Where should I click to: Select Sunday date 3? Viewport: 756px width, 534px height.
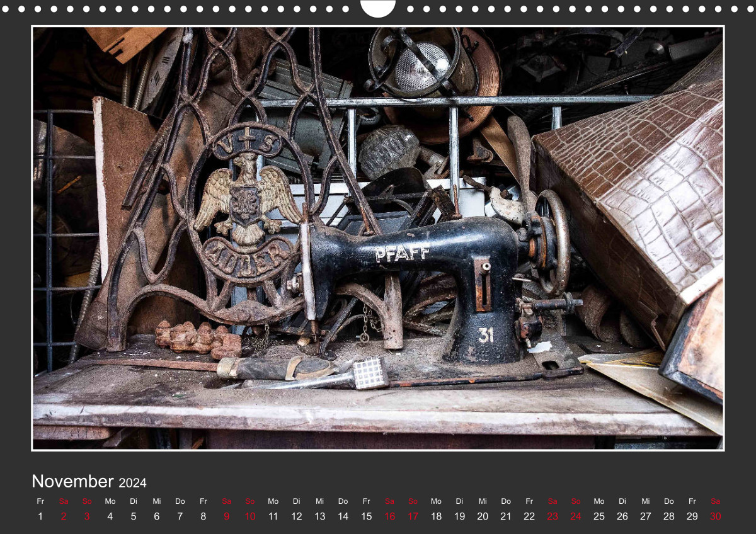[x=87, y=516]
